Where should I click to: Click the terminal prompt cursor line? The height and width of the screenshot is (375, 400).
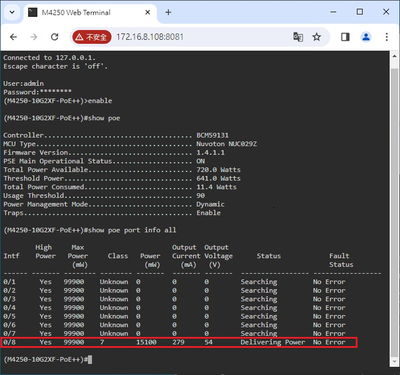47,360
